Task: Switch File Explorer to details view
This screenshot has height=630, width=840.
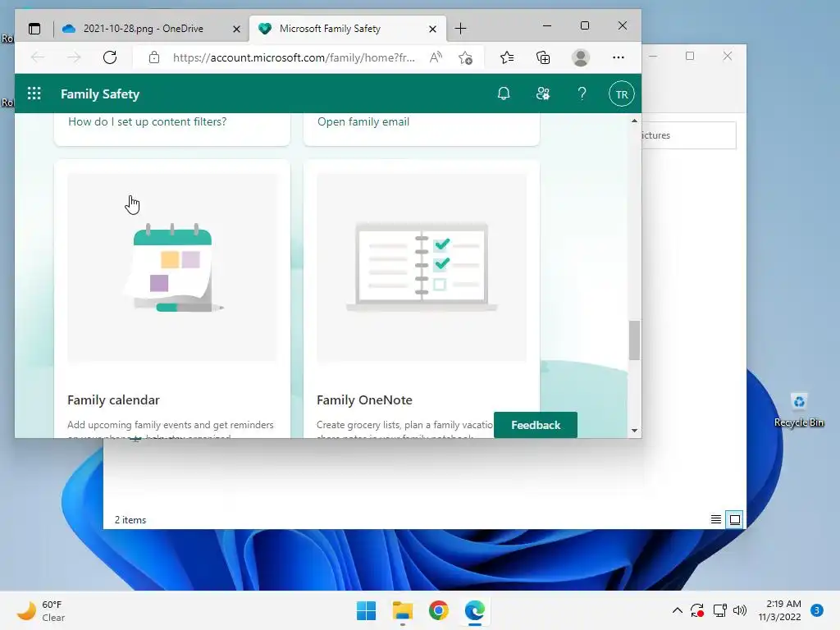Action: tap(715, 519)
